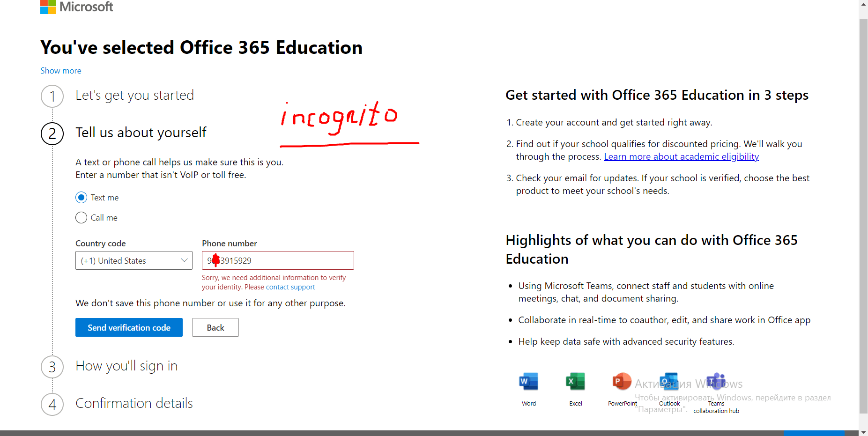
Task: Click the Teams app icon
Action: pyautogui.click(x=716, y=382)
